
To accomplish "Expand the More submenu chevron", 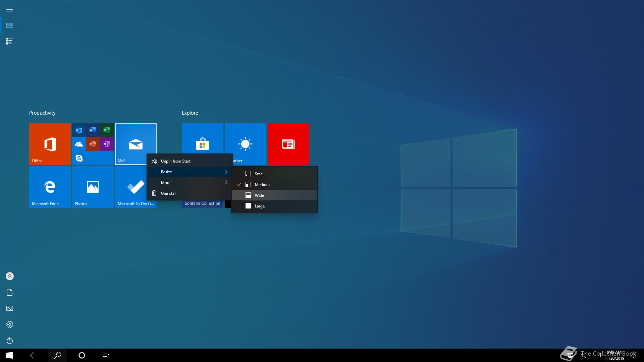I will click(x=226, y=182).
